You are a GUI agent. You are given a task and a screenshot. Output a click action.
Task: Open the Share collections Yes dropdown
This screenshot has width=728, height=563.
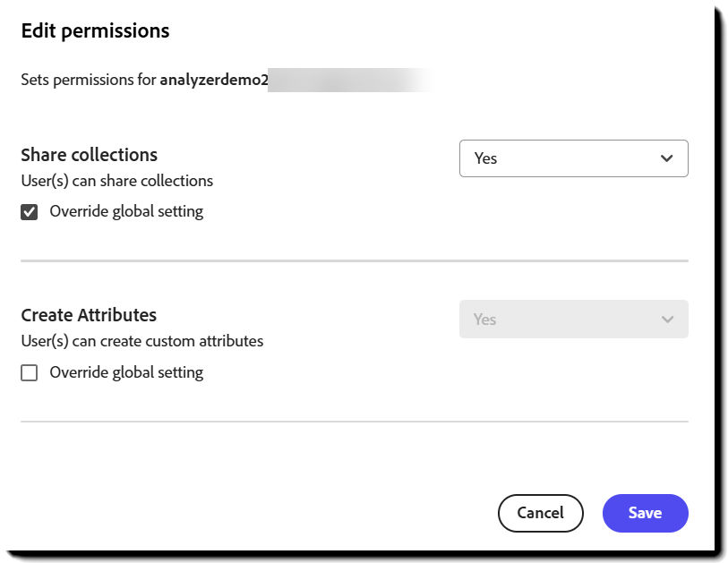[573, 158]
